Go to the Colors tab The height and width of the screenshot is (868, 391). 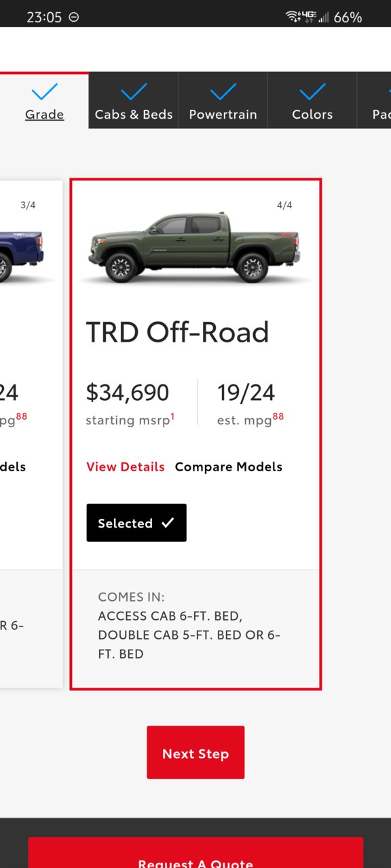pyautogui.click(x=312, y=100)
